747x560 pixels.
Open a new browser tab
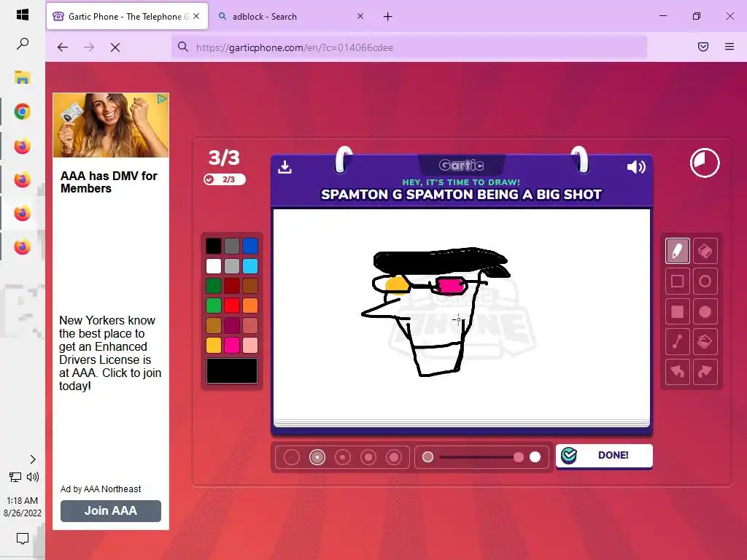click(x=388, y=17)
